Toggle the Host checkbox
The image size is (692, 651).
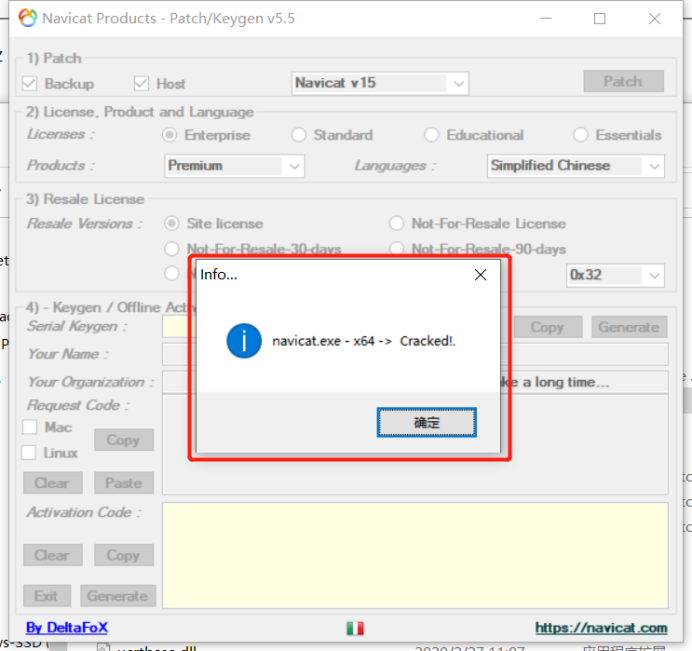141,83
